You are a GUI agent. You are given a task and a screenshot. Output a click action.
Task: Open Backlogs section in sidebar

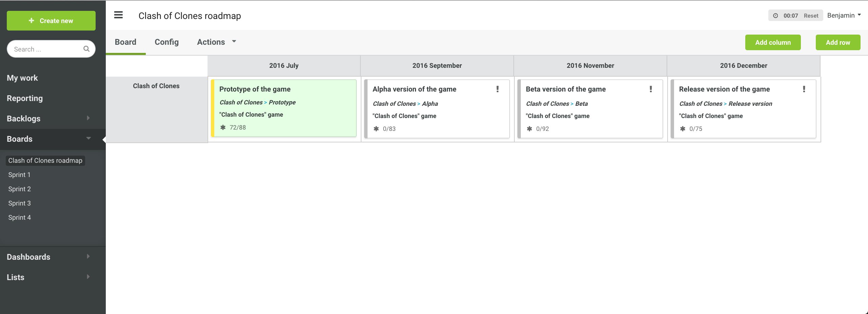[24, 119]
